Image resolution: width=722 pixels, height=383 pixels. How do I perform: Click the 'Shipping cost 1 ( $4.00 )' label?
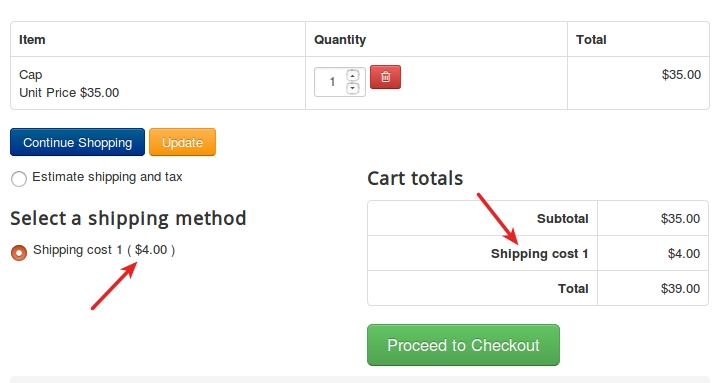click(x=104, y=250)
